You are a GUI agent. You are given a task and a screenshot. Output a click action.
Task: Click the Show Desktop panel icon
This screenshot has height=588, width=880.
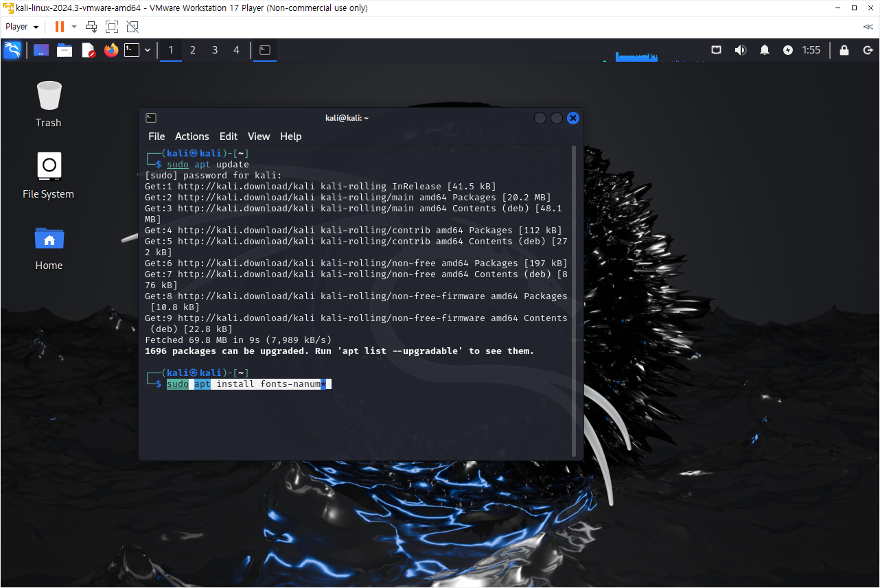pos(41,50)
